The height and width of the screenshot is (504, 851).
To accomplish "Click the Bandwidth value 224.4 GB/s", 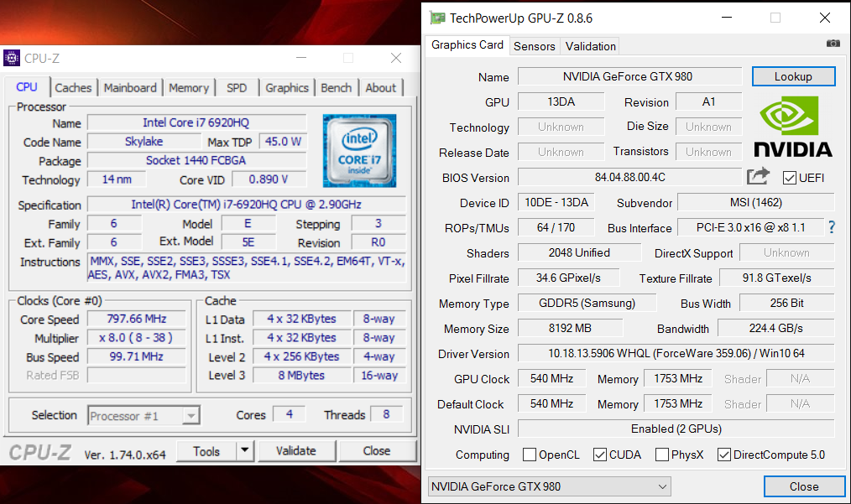I will [776, 328].
